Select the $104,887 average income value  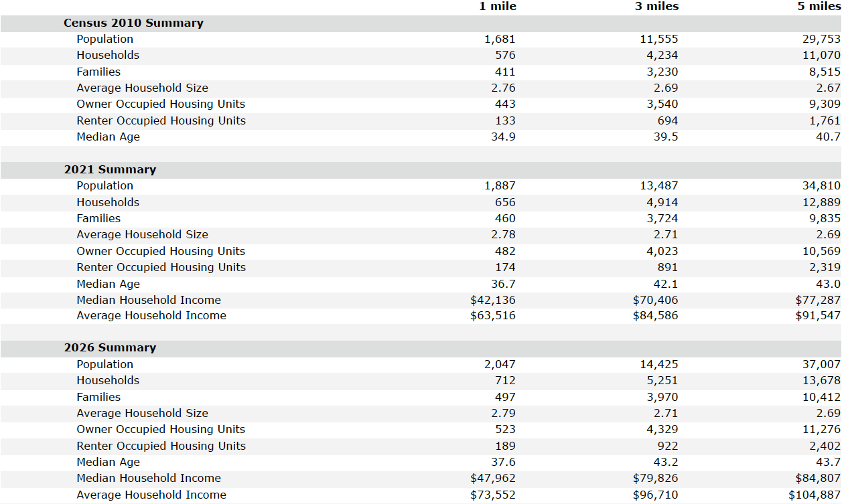click(x=815, y=495)
